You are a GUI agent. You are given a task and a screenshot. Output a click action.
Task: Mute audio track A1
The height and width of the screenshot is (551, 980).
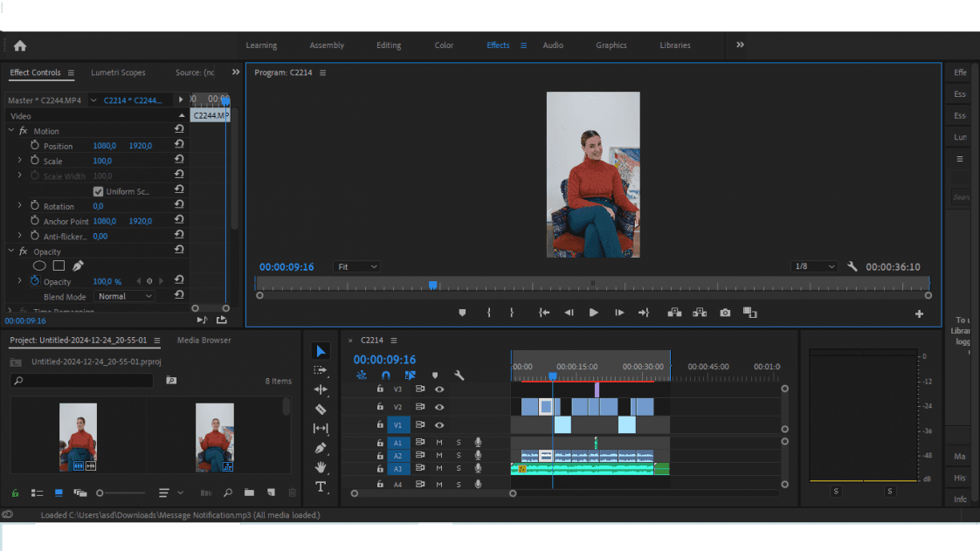tap(439, 443)
